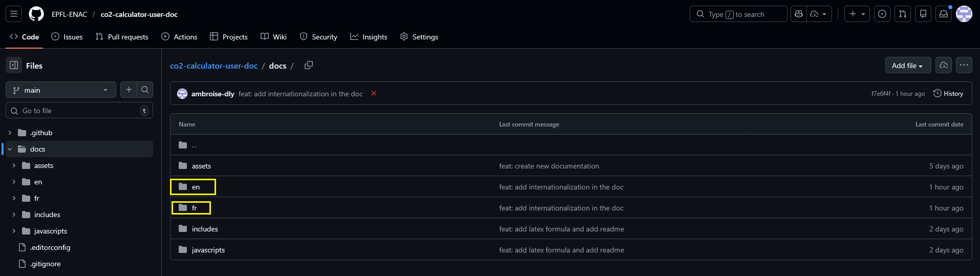The height and width of the screenshot is (276, 980).
Task: Open the en folder in file list
Action: (196, 187)
